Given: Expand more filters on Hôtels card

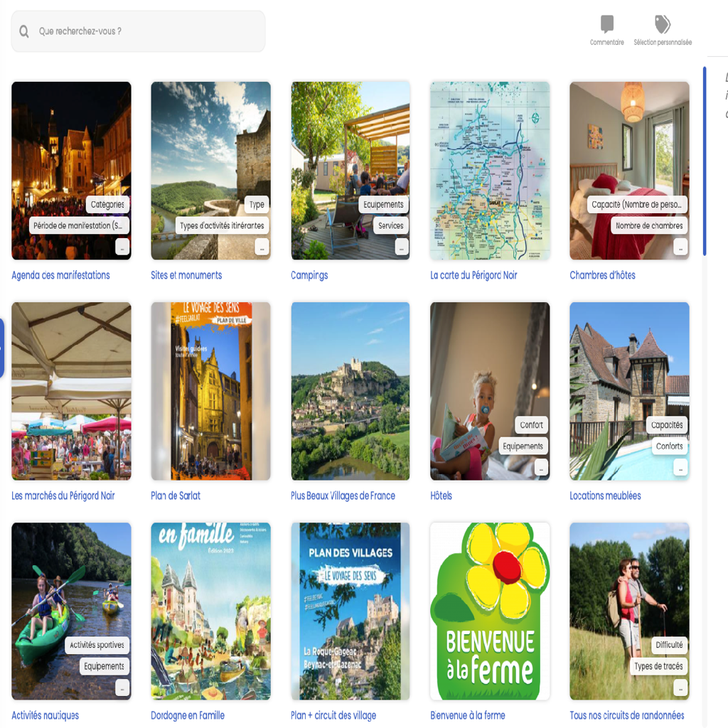Looking at the screenshot, I should [541, 467].
